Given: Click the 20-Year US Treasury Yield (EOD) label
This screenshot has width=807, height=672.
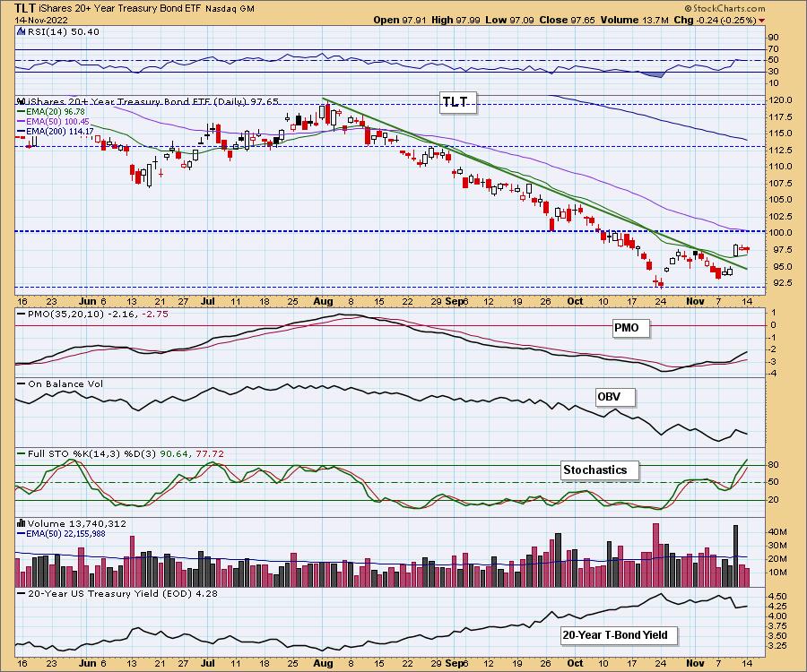Looking at the screenshot, I should pos(122,593).
